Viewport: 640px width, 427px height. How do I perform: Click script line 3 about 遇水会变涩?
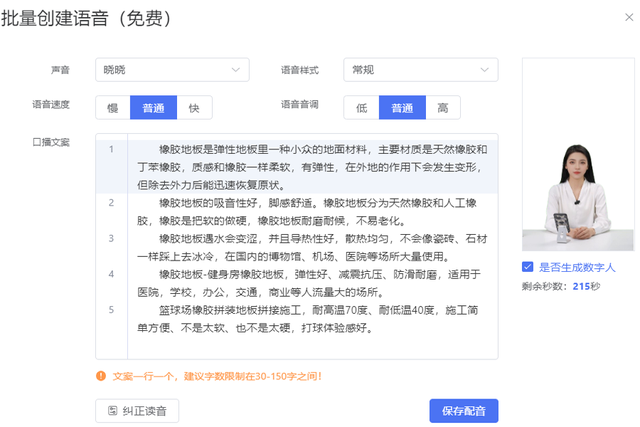pos(312,247)
